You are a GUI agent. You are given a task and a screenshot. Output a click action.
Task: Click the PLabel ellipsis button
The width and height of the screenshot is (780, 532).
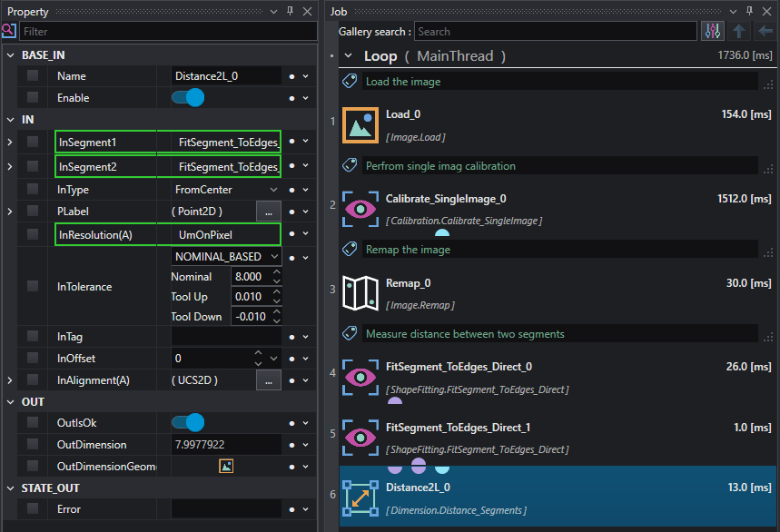click(x=268, y=212)
